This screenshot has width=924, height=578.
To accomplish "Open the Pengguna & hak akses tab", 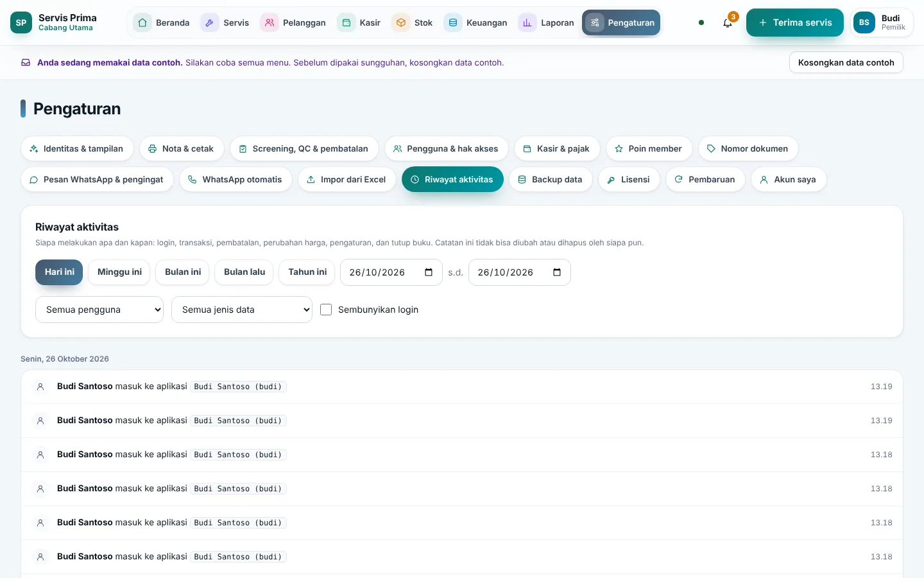I will 446,148.
